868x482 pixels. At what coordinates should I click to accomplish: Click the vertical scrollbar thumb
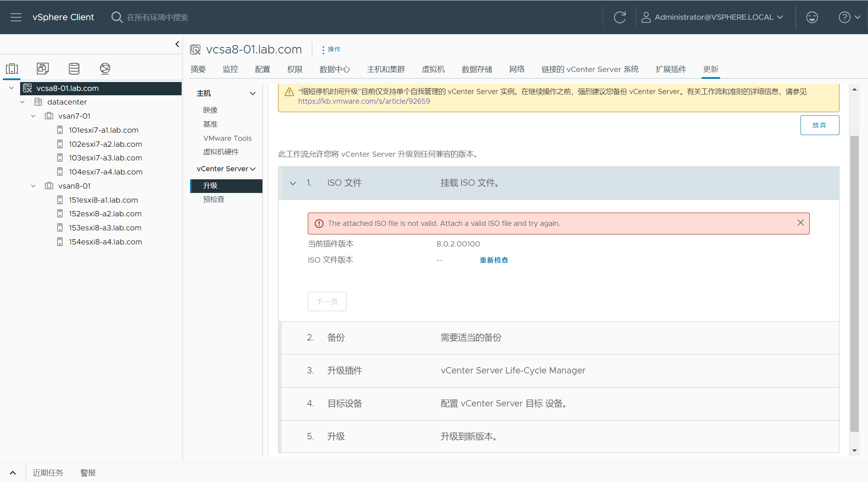(x=854, y=283)
